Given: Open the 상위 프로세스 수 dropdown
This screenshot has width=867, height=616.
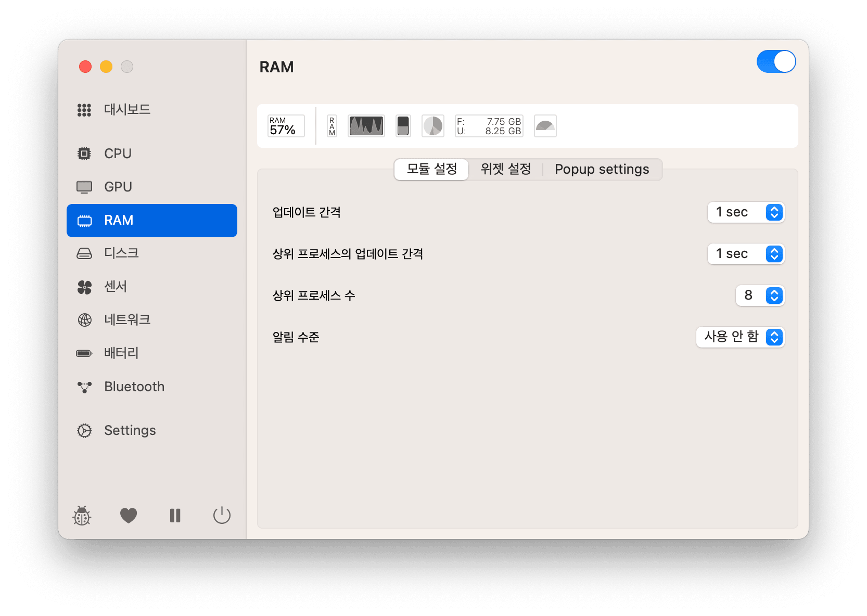Looking at the screenshot, I should coord(759,296).
